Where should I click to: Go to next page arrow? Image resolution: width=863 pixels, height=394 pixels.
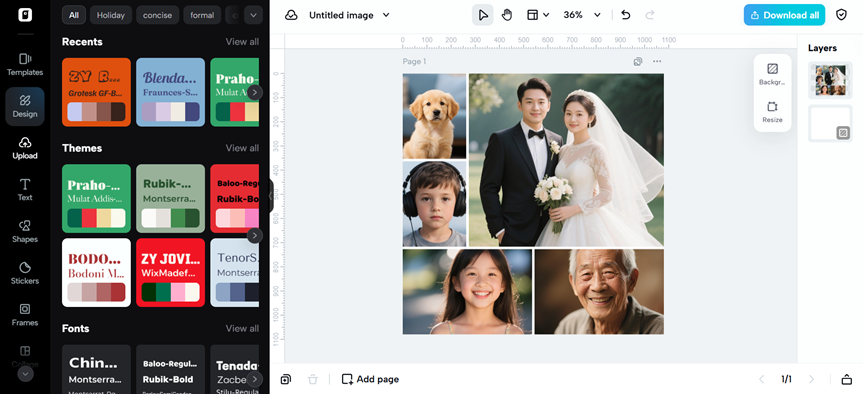[811, 379]
